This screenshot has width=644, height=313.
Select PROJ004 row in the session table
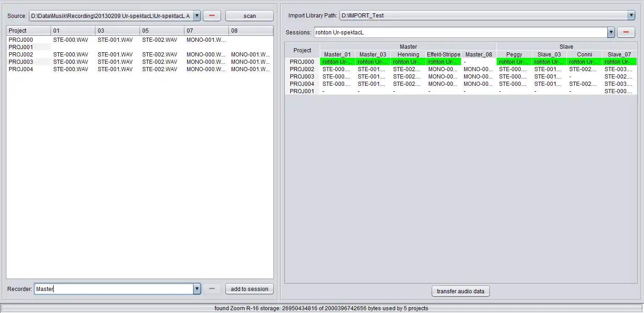click(x=461, y=84)
